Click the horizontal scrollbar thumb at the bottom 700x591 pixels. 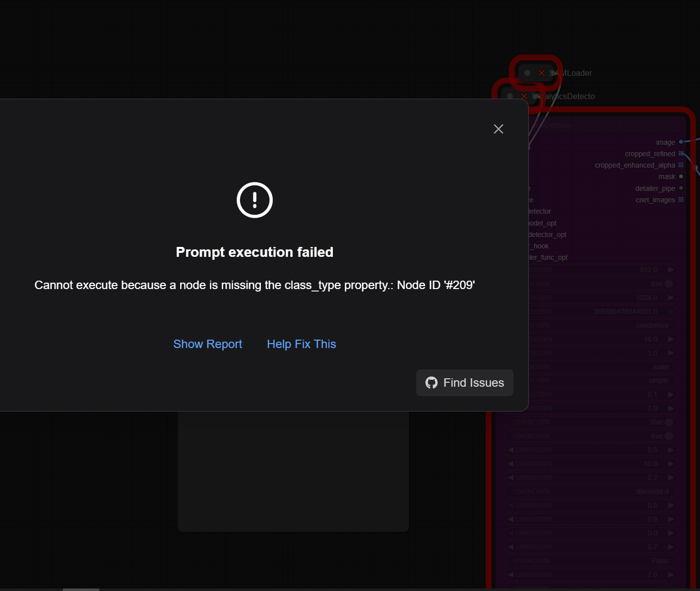81,590
